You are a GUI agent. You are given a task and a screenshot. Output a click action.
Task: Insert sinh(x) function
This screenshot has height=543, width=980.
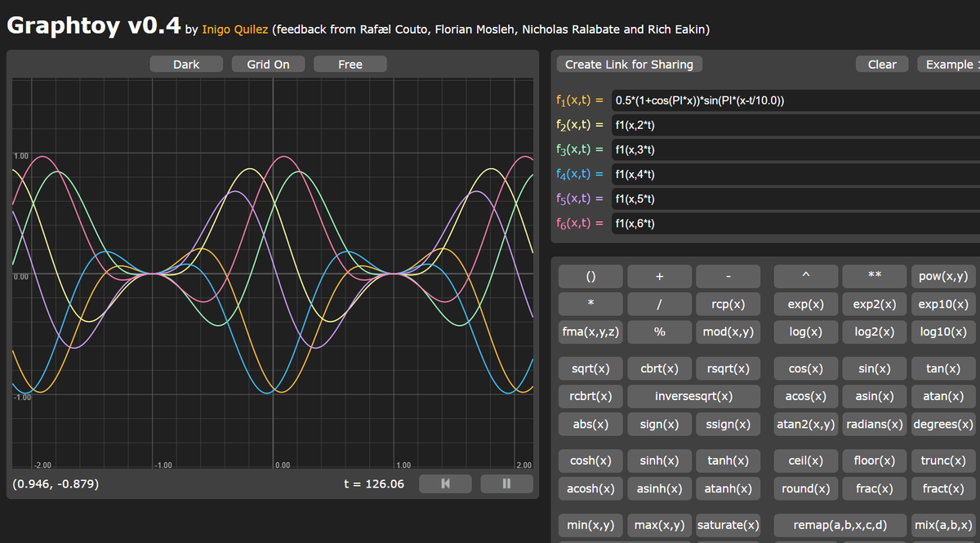click(x=659, y=461)
